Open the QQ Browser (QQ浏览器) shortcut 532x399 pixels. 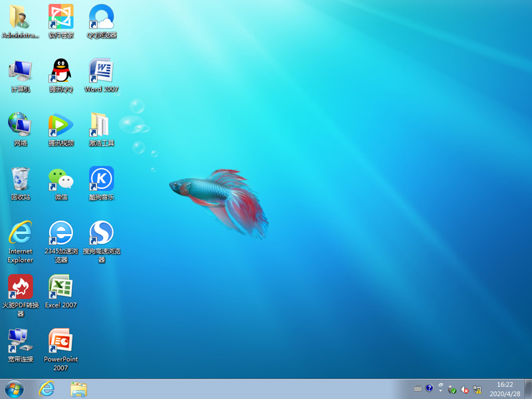click(x=101, y=18)
